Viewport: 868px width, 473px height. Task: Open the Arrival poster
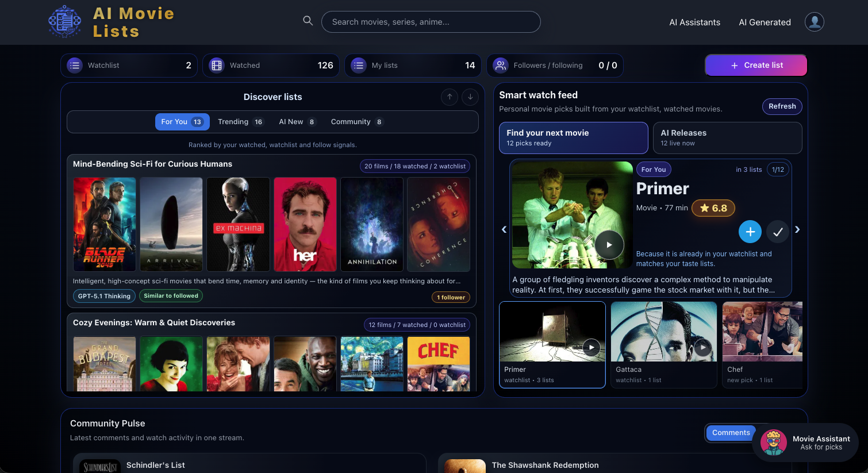pos(171,224)
